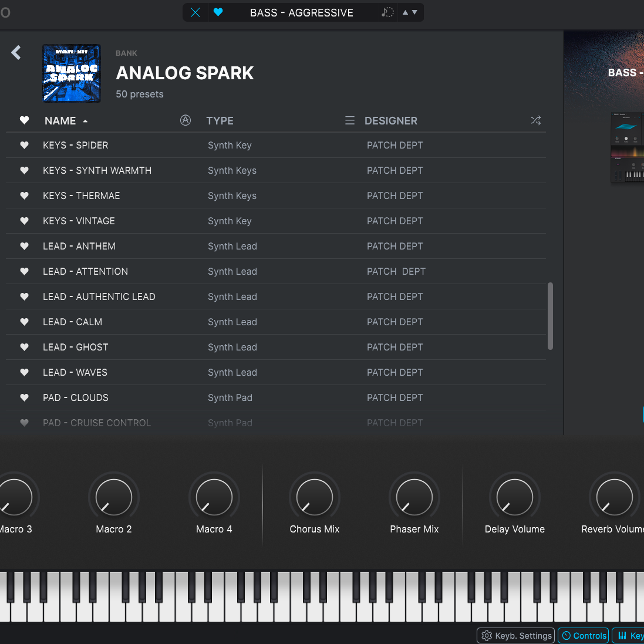Toggle the Controls panel button
Image resolution: width=644 pixels, height=644 pixels.
[x=584, y=635]
